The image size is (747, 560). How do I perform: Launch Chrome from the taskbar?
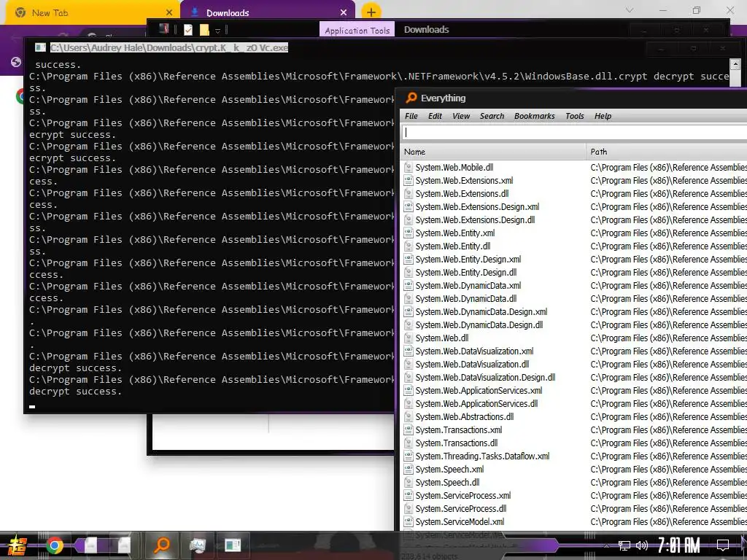[54, 545]
